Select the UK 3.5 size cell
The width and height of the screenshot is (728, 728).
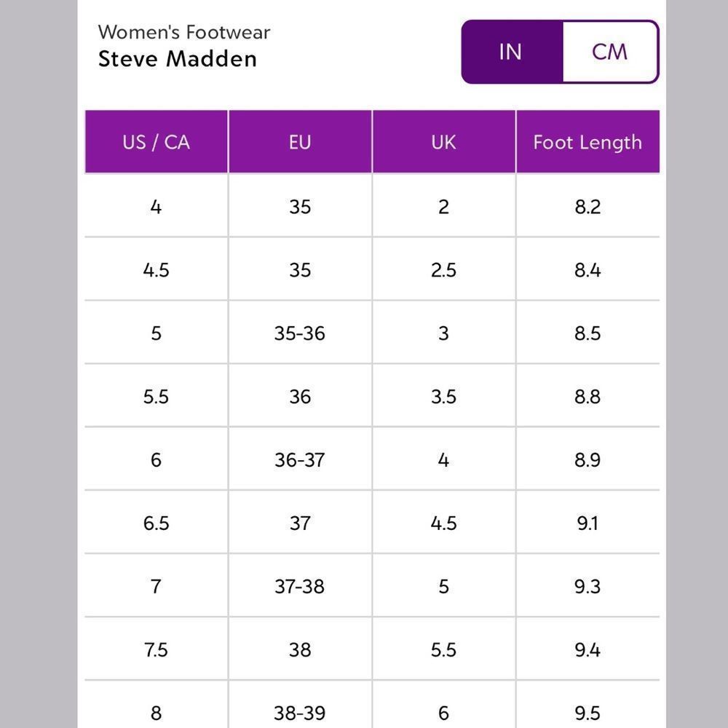(443, 397)
